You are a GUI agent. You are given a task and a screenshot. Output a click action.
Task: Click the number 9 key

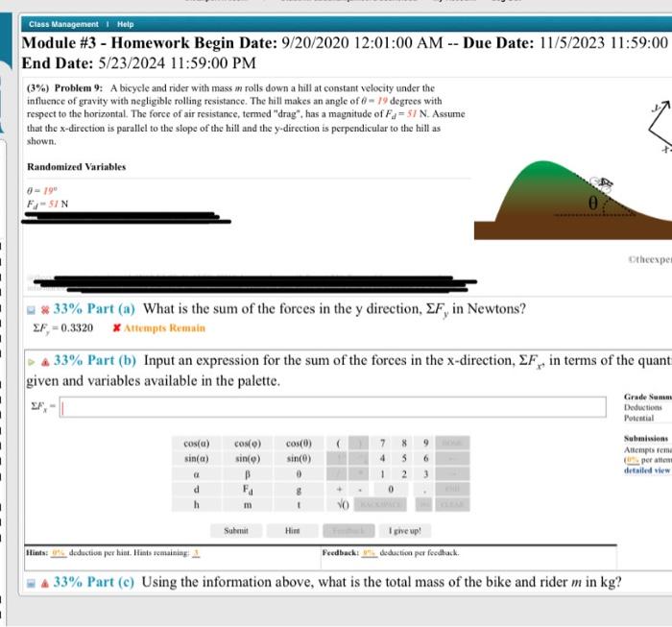point(425,444)
